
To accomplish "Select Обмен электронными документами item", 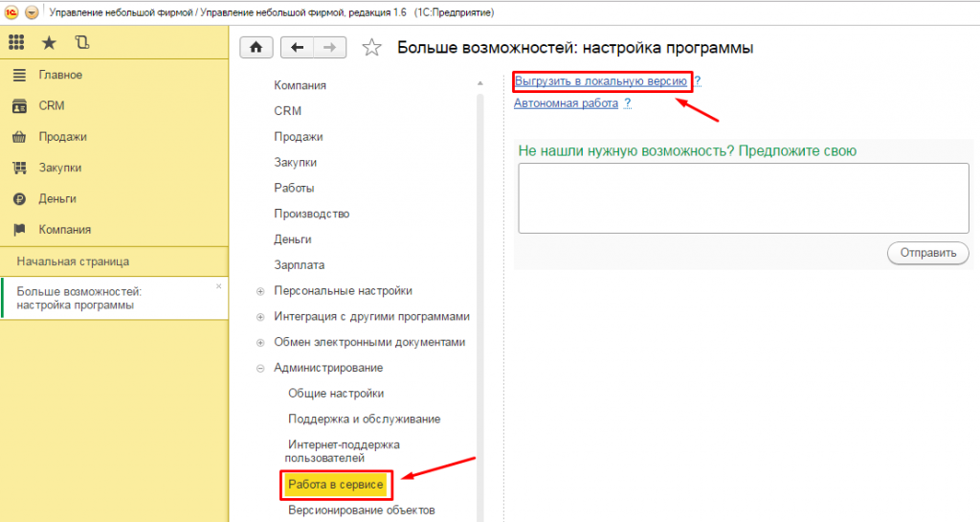I will pyautogui.click(x=369, y=342).
